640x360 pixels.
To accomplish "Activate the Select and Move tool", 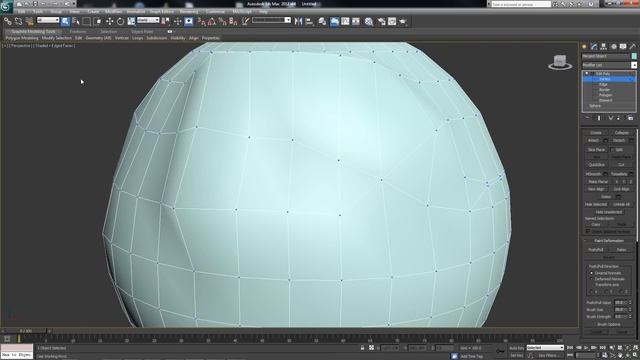I will click(109, 21).
